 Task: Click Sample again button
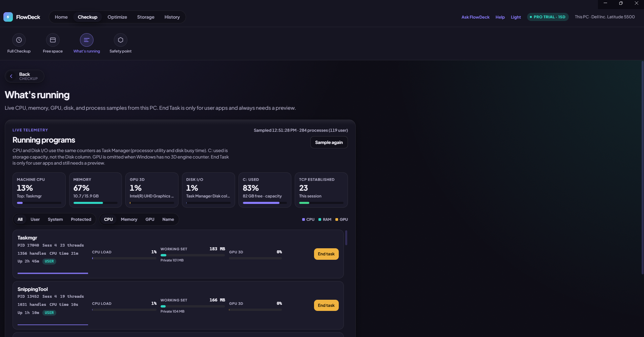[329, 142]
